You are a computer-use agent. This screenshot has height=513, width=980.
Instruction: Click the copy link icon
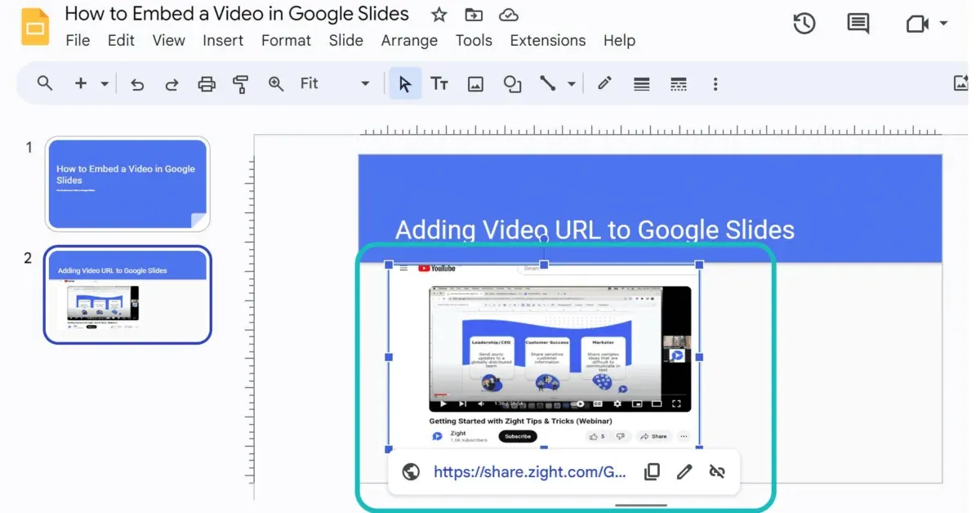pos(652,471)
